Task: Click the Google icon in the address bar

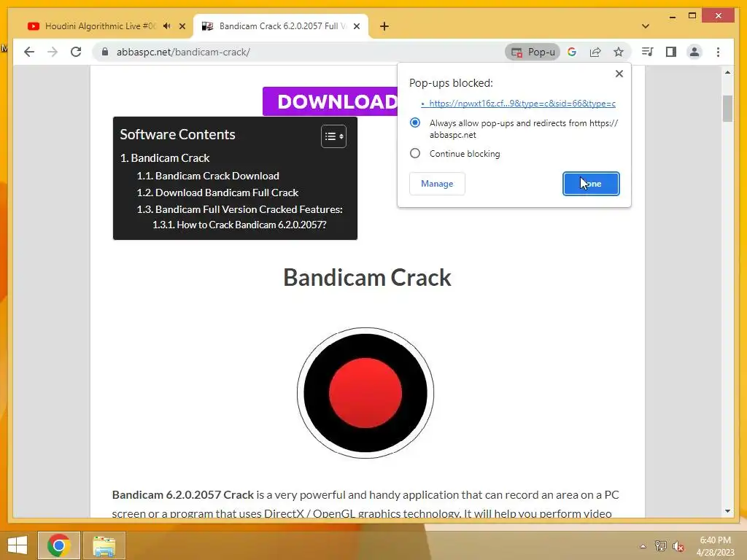Action: point(572,52)
